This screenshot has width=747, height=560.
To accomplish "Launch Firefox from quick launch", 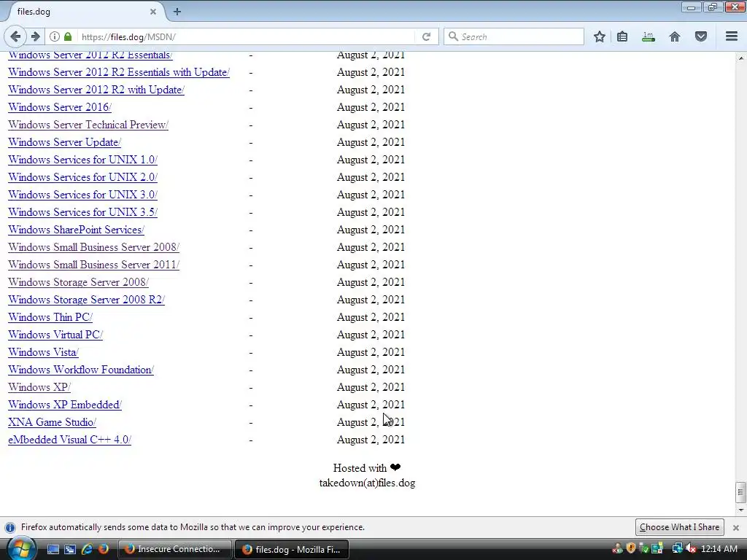I will click(x=103, y=549).
